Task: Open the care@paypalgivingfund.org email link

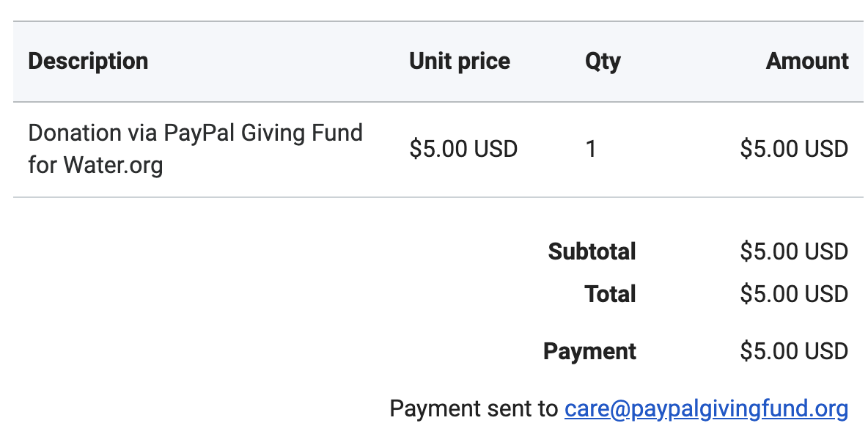Action: pos(707,409)
